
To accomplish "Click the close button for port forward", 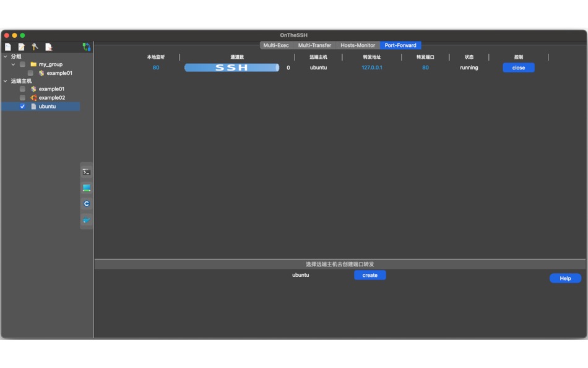I will click(519, 68).
